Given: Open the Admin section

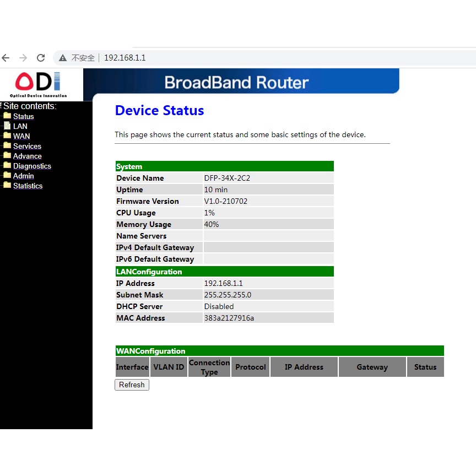Looking at the screenshot, I should point(24,176).
